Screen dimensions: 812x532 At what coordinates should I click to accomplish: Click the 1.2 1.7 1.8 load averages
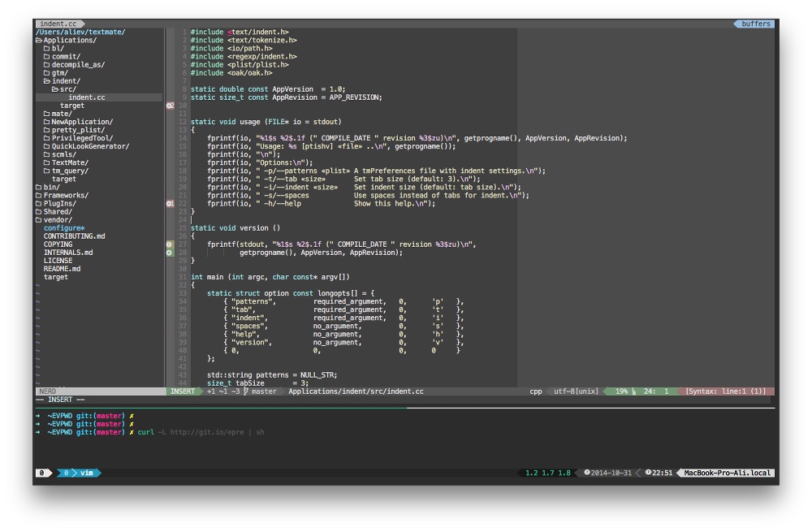coord(548,473)
